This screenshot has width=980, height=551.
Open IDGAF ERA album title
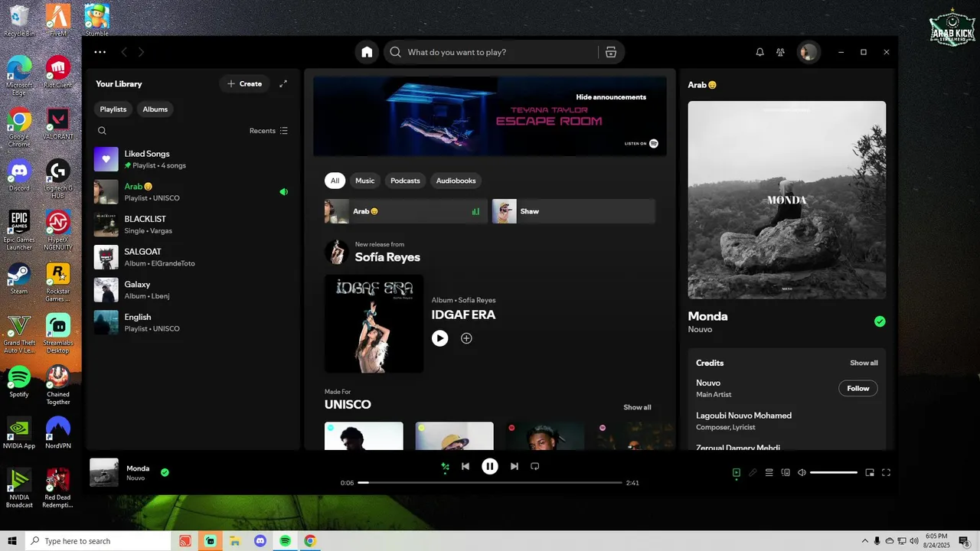[463, 315]
